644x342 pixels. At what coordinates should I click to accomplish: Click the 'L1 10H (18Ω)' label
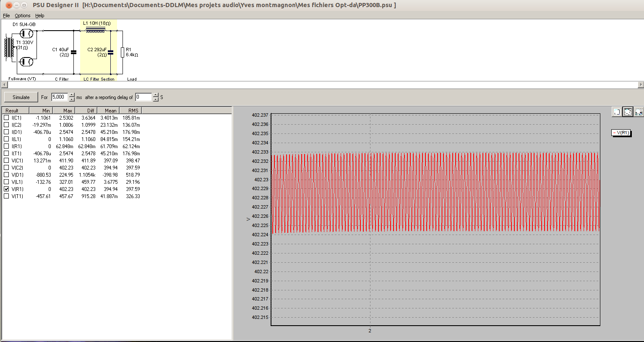[x=97, y=23]
